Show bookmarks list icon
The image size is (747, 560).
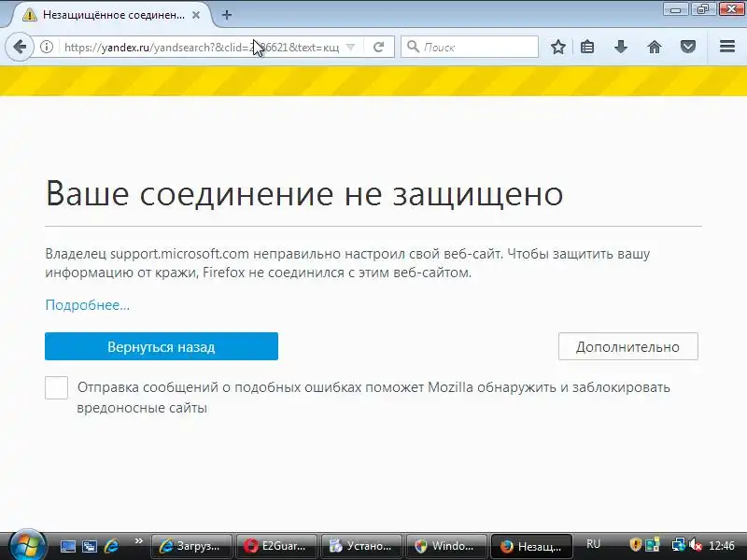[587, 47]
